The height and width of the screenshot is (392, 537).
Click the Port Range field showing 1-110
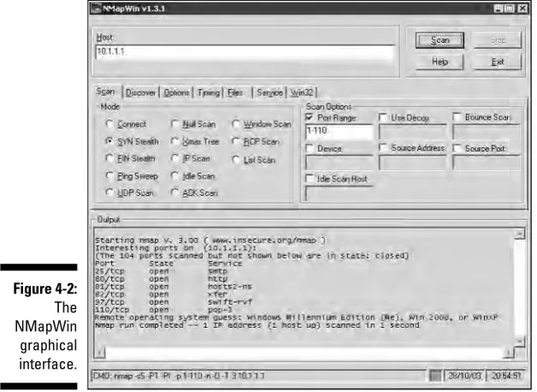[x=339, y=132]
